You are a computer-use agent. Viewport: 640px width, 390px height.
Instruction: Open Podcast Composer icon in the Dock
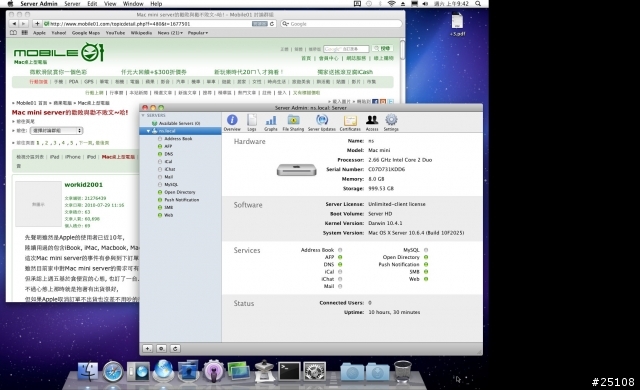tap(213, 372)
